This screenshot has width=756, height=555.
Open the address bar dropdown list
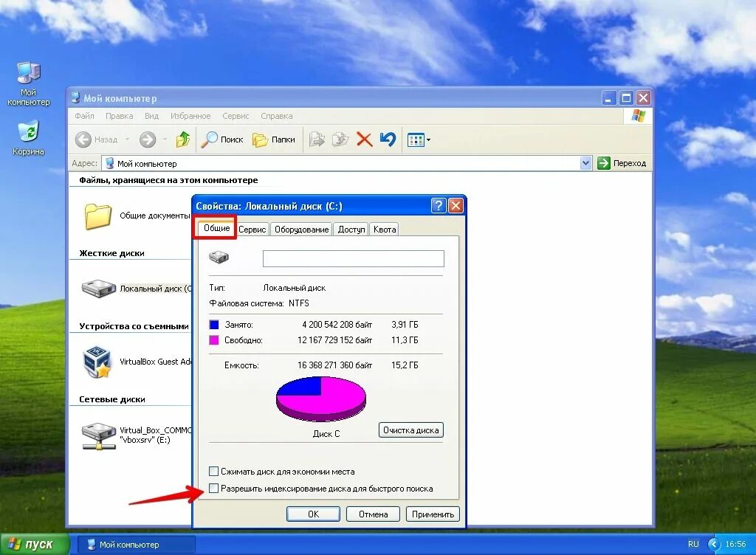[585, 163]
